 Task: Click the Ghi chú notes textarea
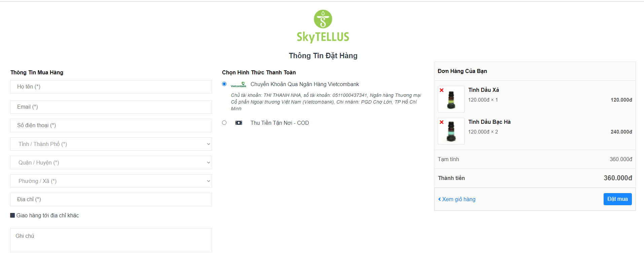111,240
